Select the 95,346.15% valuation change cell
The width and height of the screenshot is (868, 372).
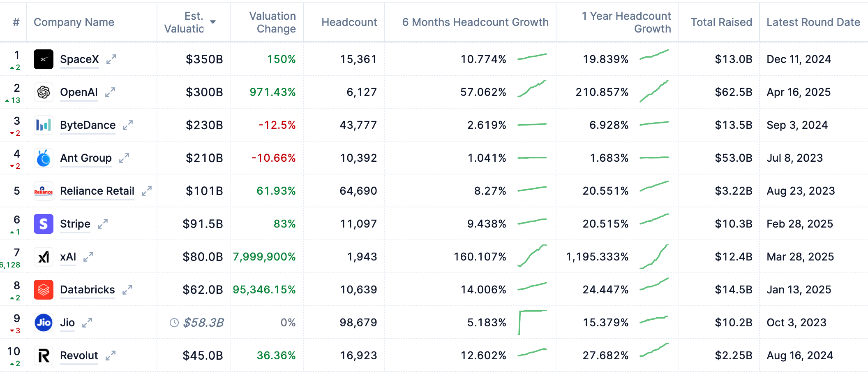264,290
